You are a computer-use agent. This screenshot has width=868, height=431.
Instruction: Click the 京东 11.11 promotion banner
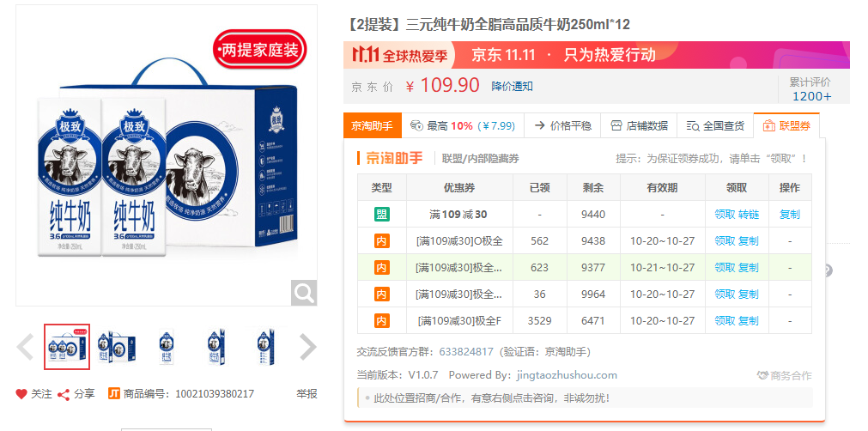pyautogui.click(x=596, y=55)
